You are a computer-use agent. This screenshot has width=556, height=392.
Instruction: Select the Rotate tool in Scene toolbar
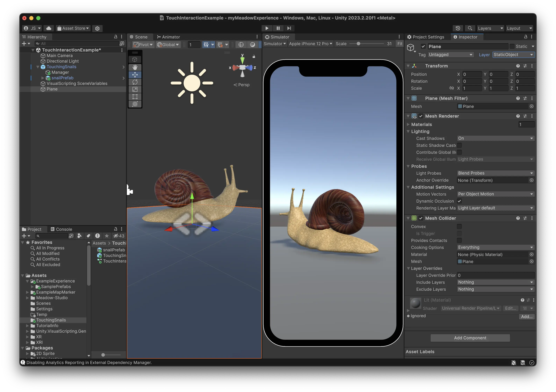click(135, 82)
